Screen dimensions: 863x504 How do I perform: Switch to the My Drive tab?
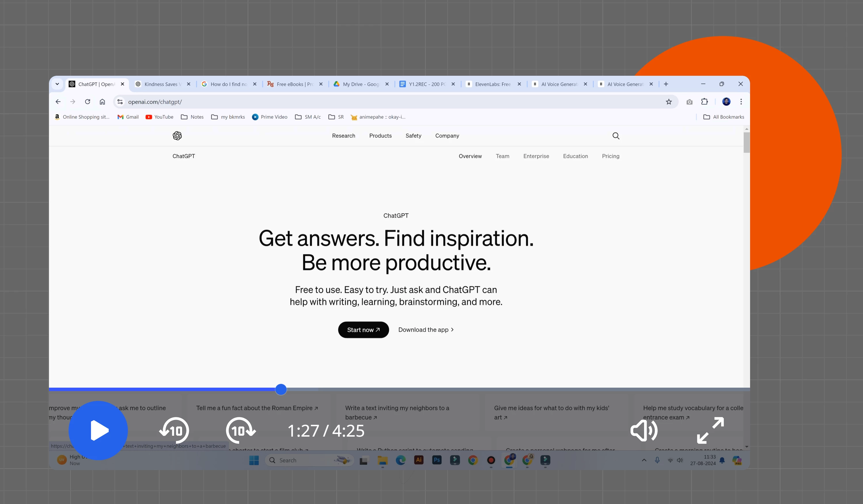tap(361, 84)
